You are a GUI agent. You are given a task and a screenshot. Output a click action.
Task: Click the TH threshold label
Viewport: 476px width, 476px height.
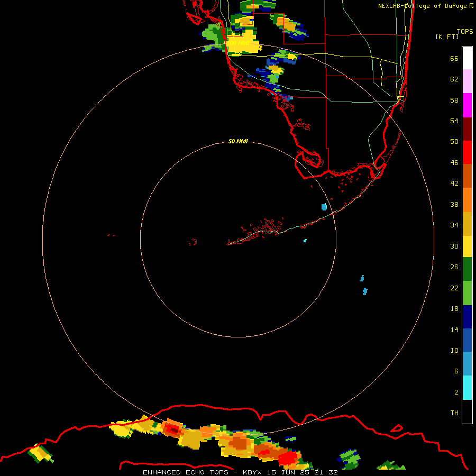[x=454, y=413]
